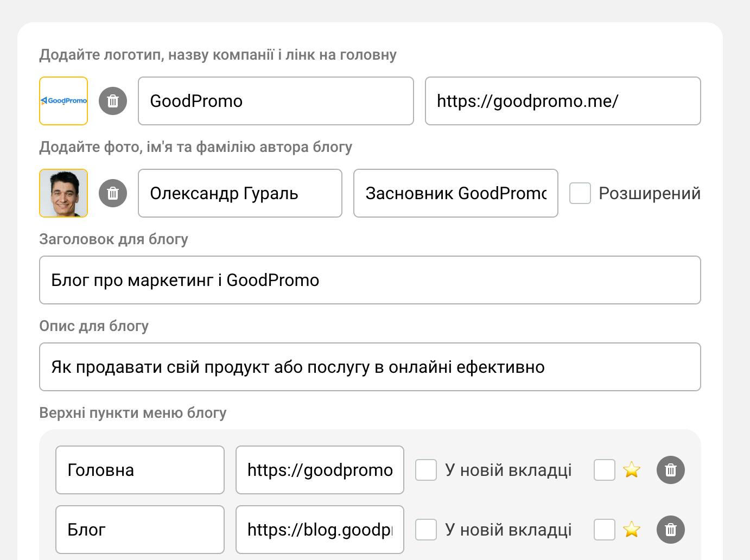Click the author photo thumbnail
This screenshot has height=560, width=750.
click(x=63, y=193)
